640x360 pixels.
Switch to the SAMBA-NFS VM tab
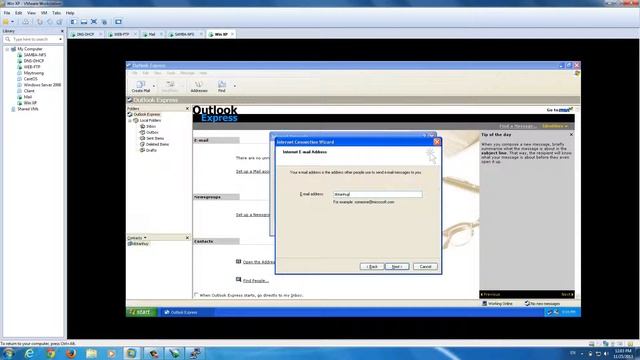(x=184, y=34)
